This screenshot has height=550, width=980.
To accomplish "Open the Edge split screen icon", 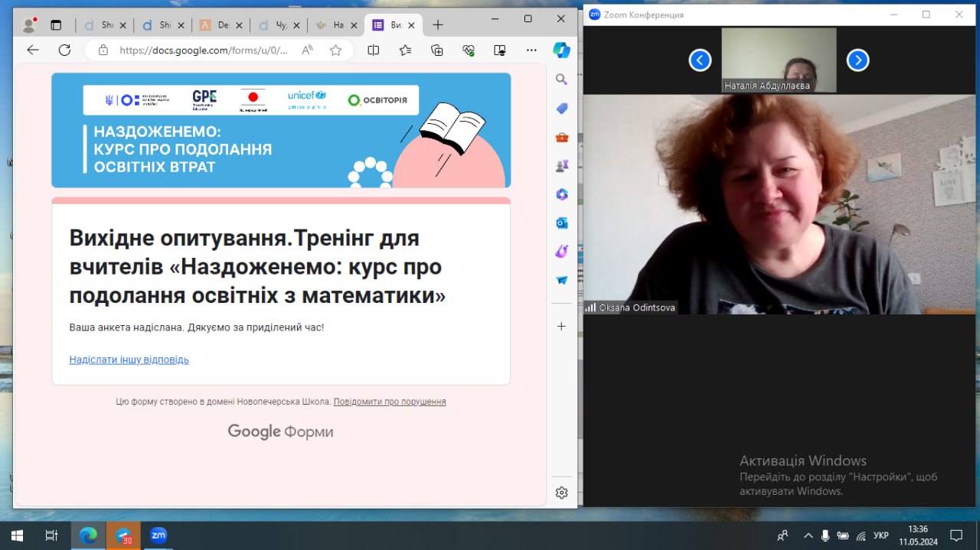I will (374, 50).
